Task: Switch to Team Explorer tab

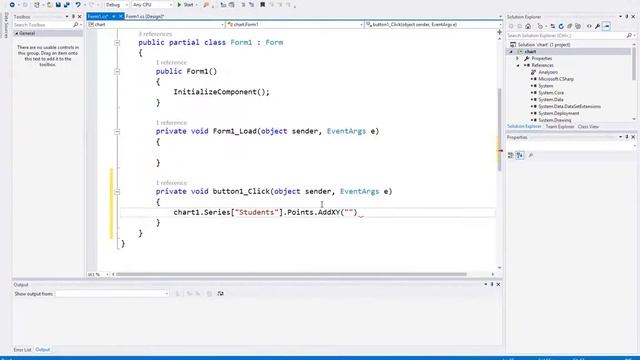Action: tap(560, 127)
